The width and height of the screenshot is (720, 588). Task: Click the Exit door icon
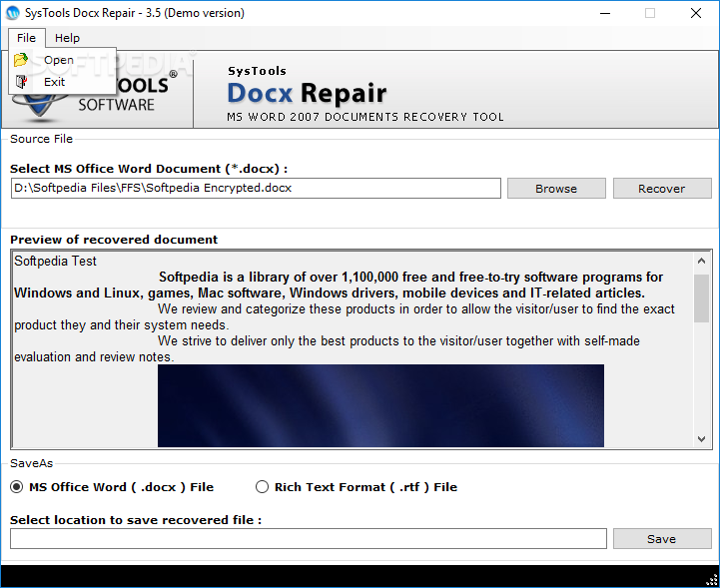pyautogui.click(x=21, y=82)
